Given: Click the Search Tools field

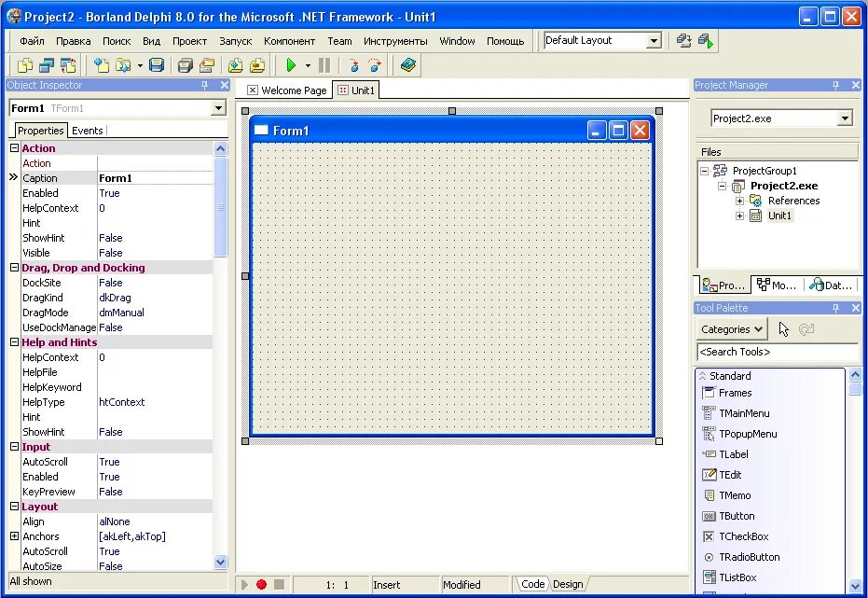Looking at the screenshot, I should [x=777, y=352].
